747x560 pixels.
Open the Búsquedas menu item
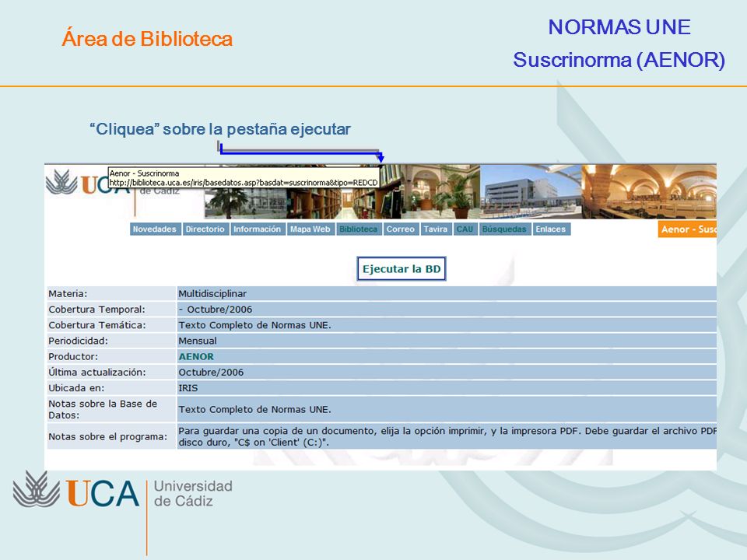pyautogui.click(x=504, y=229)
